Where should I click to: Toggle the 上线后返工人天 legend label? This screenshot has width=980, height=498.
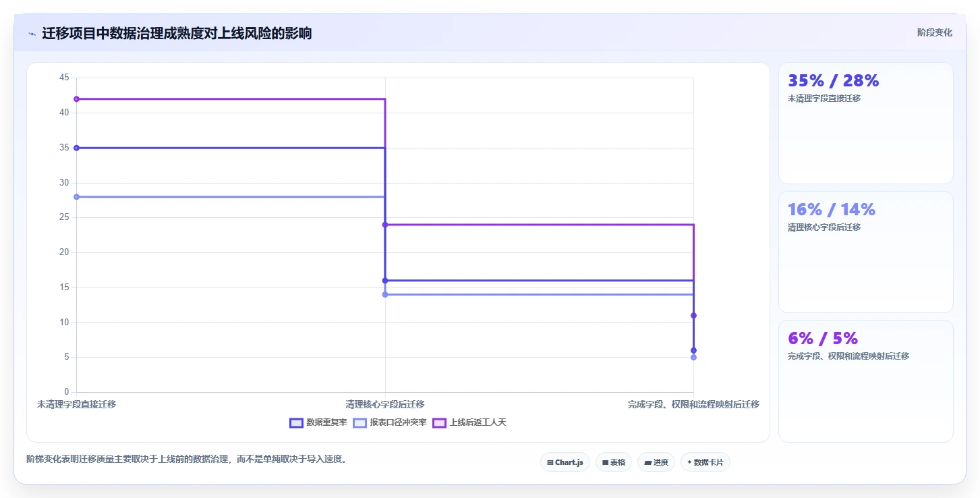tap(478, 422)
